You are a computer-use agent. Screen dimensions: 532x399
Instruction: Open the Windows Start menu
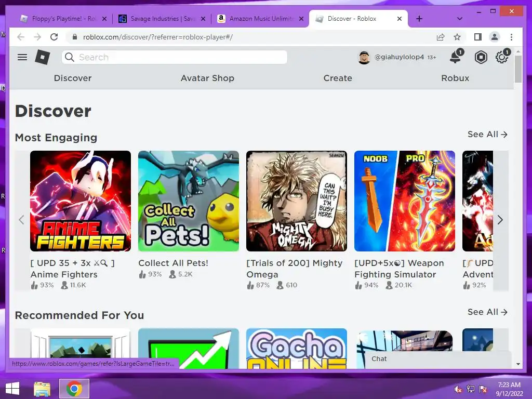tap(12, 389)
